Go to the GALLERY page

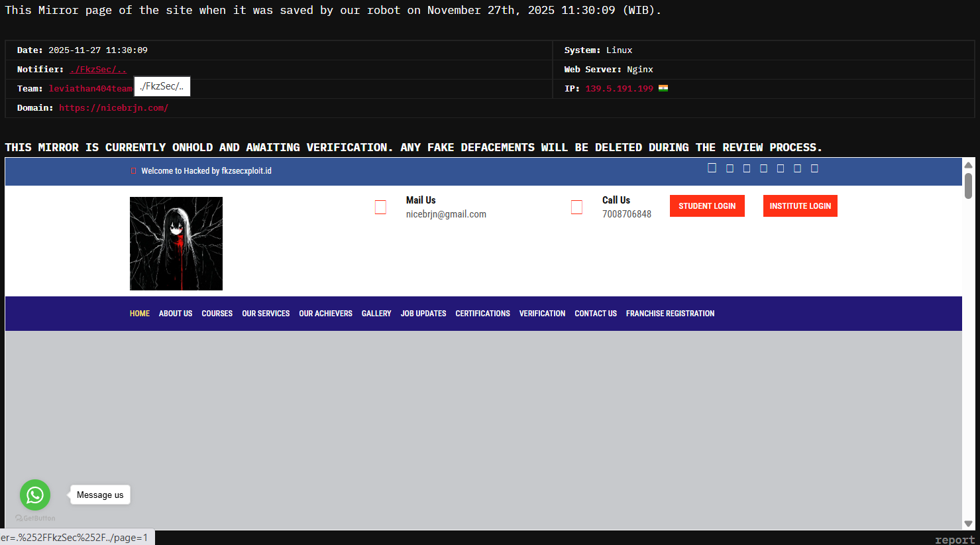pos(376,314)
